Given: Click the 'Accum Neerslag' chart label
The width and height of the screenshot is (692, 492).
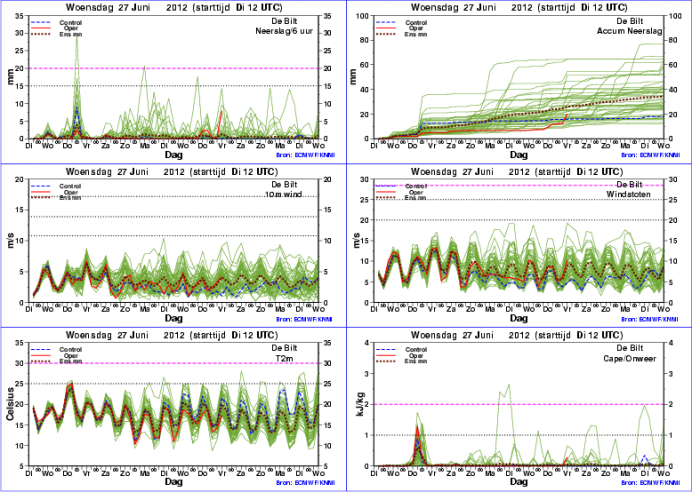Looking at the screenshot, I should point(630,31).
